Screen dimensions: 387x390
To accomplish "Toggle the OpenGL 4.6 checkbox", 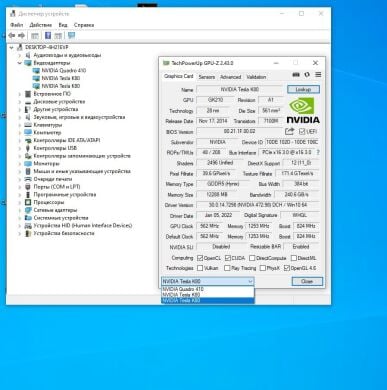I will click(x=287, y=268).
